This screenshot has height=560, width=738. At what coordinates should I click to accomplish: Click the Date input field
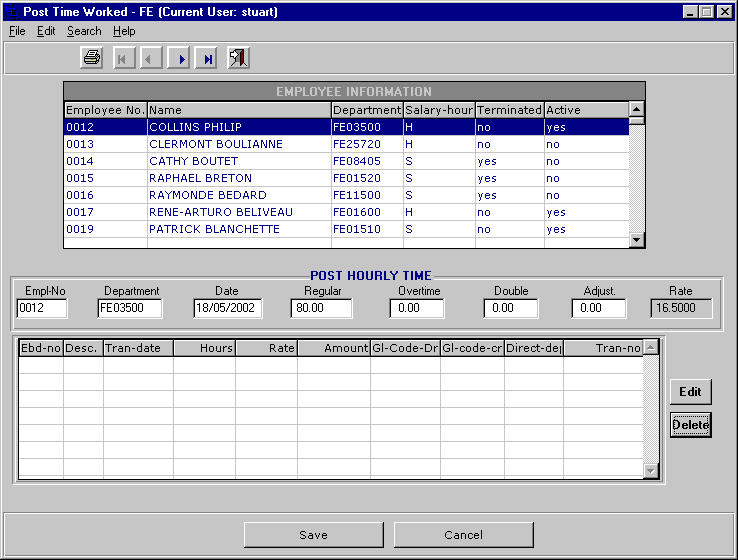click(x=227, y=309)
